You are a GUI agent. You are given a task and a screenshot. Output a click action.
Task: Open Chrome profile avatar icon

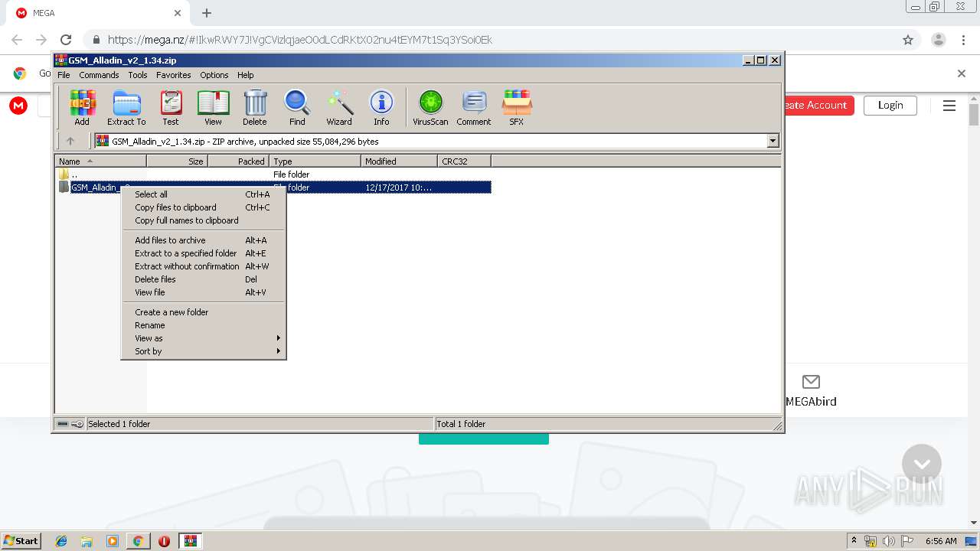coord(939,40)
